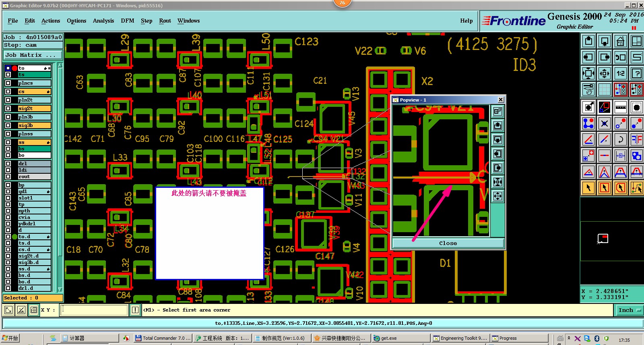Open the Inch units dropdown

point(630,310)
